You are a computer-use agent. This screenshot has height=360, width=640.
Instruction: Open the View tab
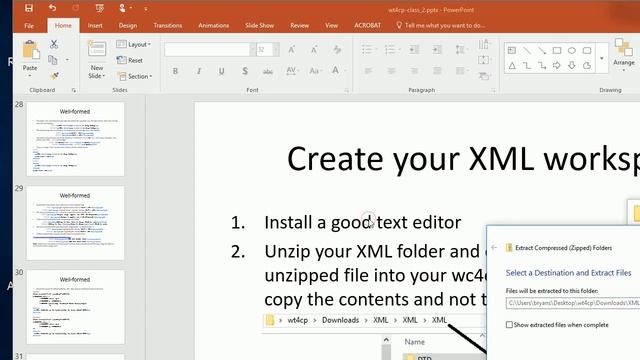pyautogui.click(x=331, y=26)
